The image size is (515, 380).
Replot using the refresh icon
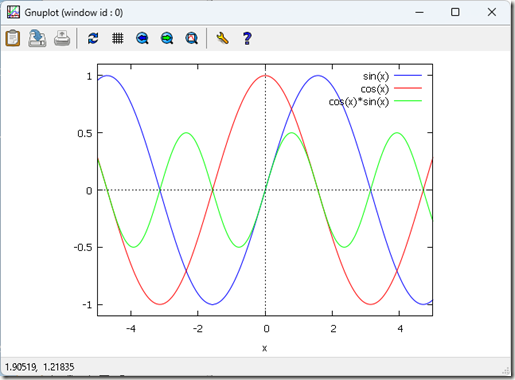coord(93,38)
